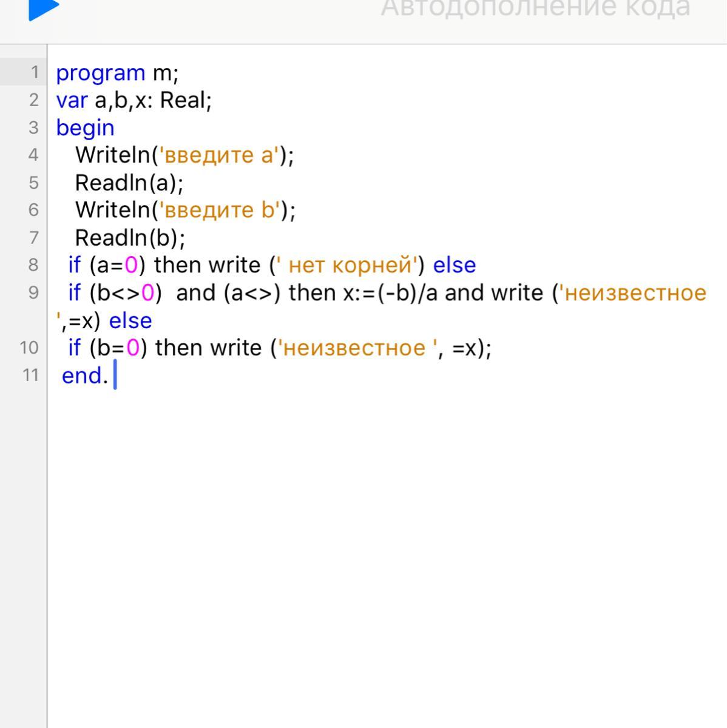
Task: Click the string 'неизвестное' on line 10
Action: click(358, 348)
